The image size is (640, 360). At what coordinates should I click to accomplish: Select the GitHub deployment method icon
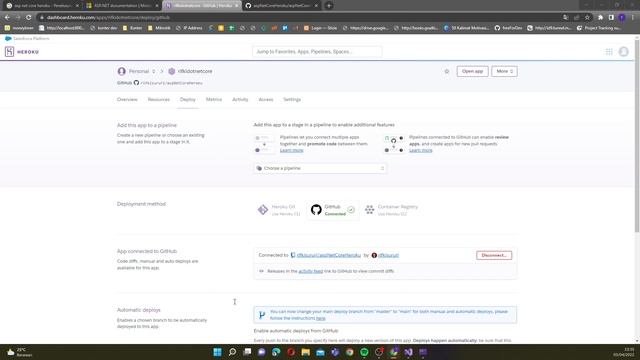click(x=316, y=210)
